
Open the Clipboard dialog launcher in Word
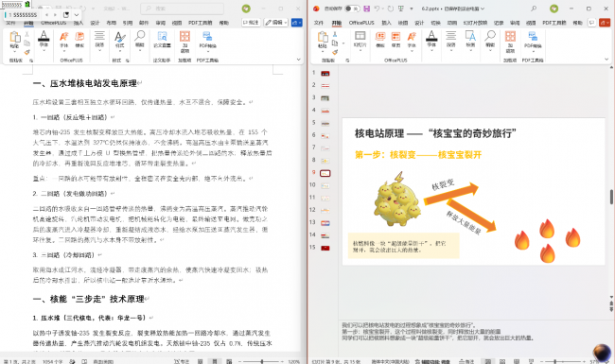31,61
